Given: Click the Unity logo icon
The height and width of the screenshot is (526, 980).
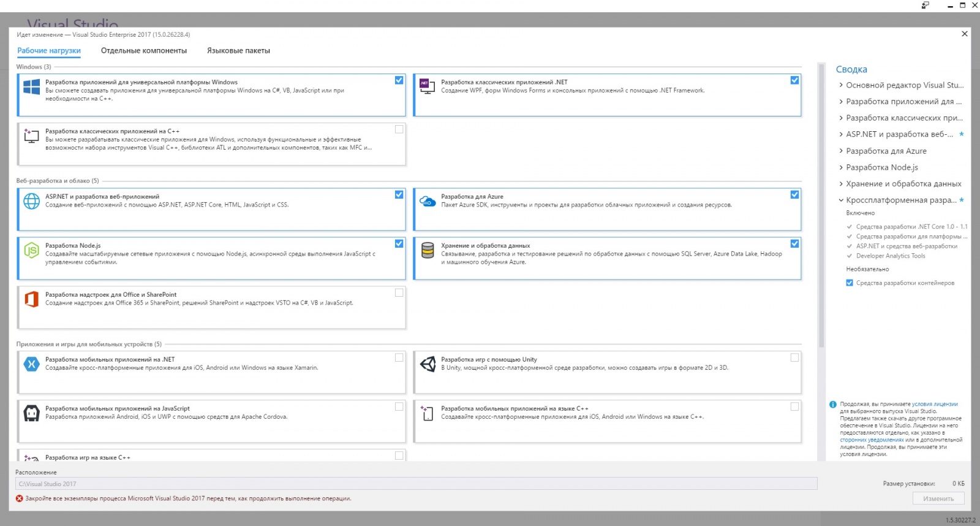Looking at the screenshot, I should pyautogui.click(x=428, y=364).
